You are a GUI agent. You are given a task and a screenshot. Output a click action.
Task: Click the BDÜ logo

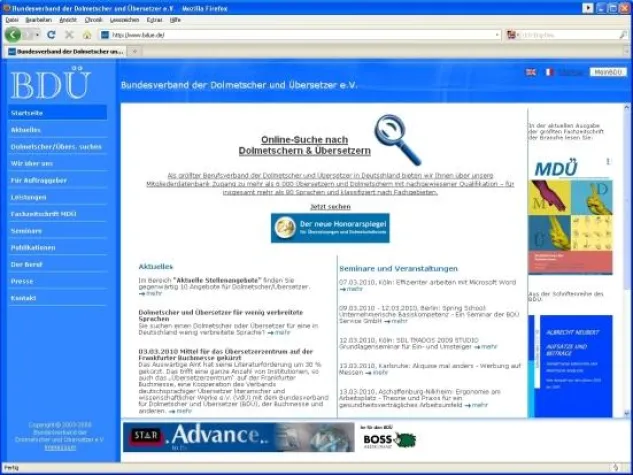50,83
